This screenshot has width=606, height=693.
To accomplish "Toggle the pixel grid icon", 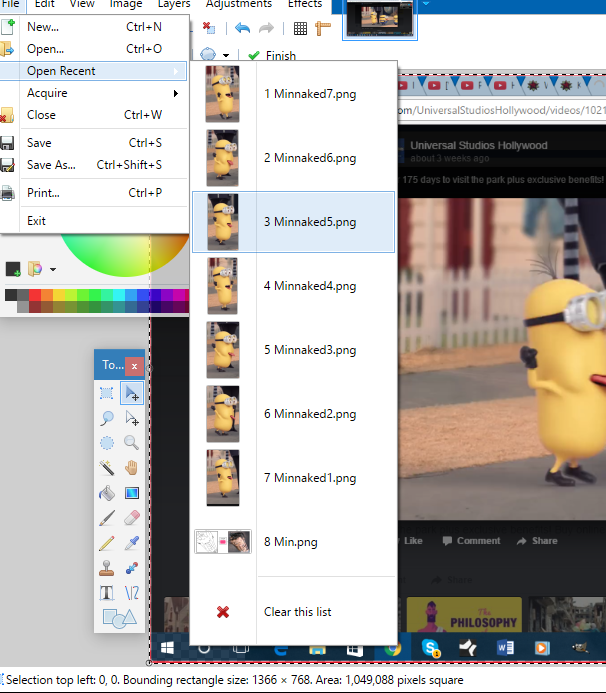I will [300, 29].
